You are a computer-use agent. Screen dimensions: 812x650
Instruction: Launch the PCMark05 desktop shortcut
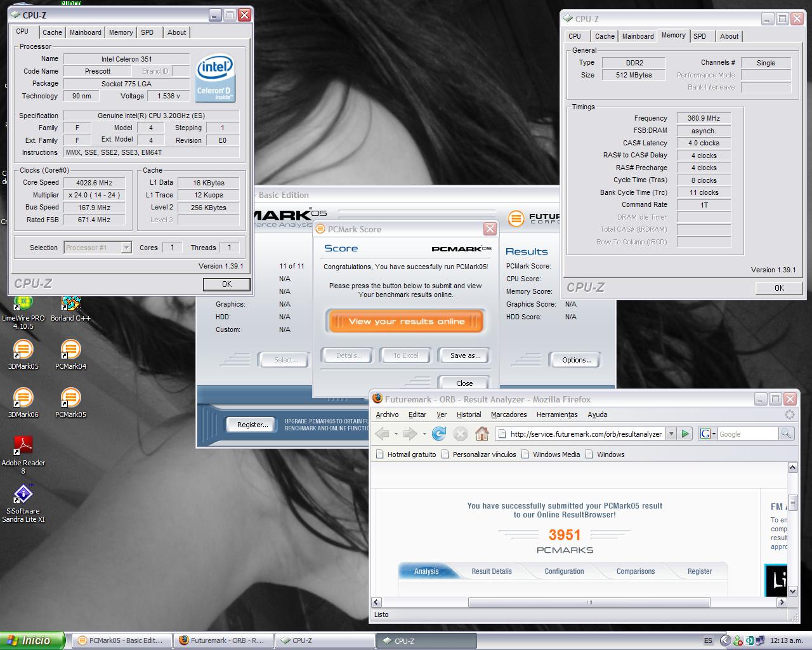pos(70,402)
